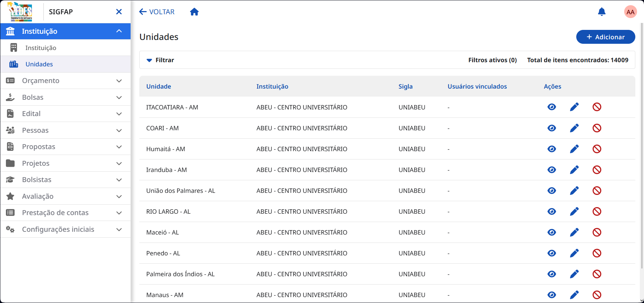The width and height of the screenshot is (644, 303).
Task: Expand the Propostas menu
Action: click(x=65, y=147)
